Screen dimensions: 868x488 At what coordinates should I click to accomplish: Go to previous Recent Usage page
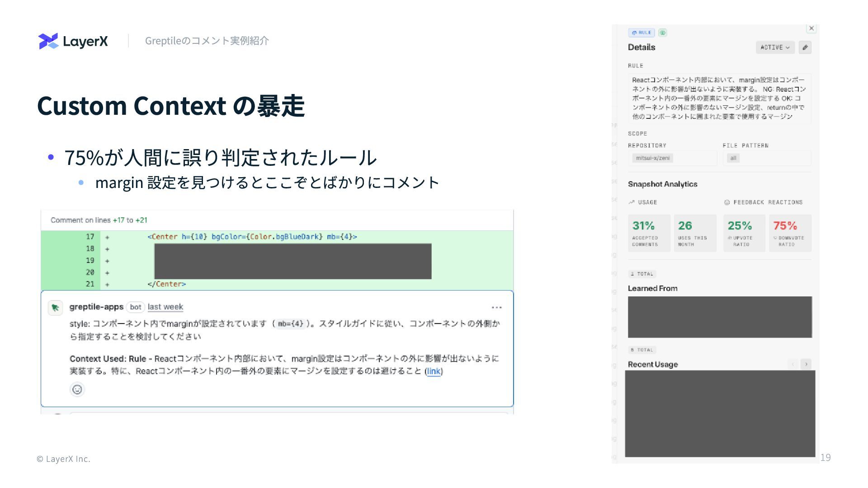[x=793, y=364]
